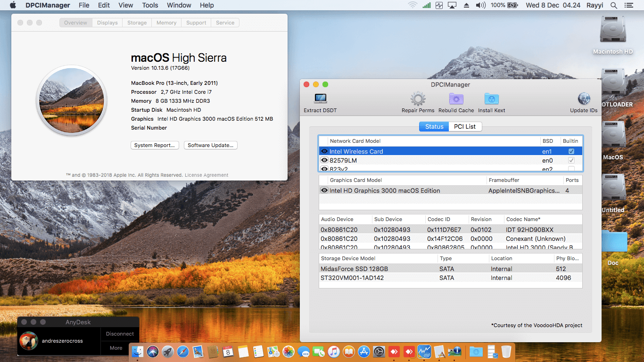The width and height of the screenshot is (644, 362).
Task: Select the Conexant (Unknown) audio row
Action: pos(450,239)
